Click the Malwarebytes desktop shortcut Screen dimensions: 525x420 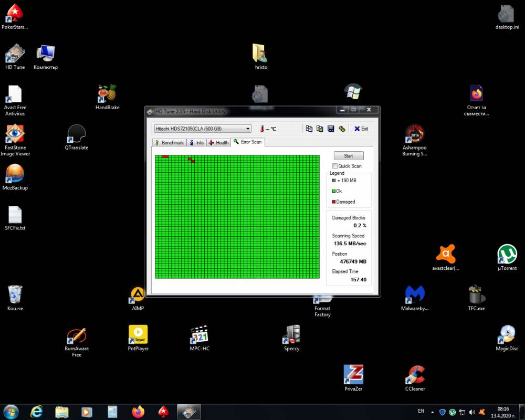tap(415, 298)
